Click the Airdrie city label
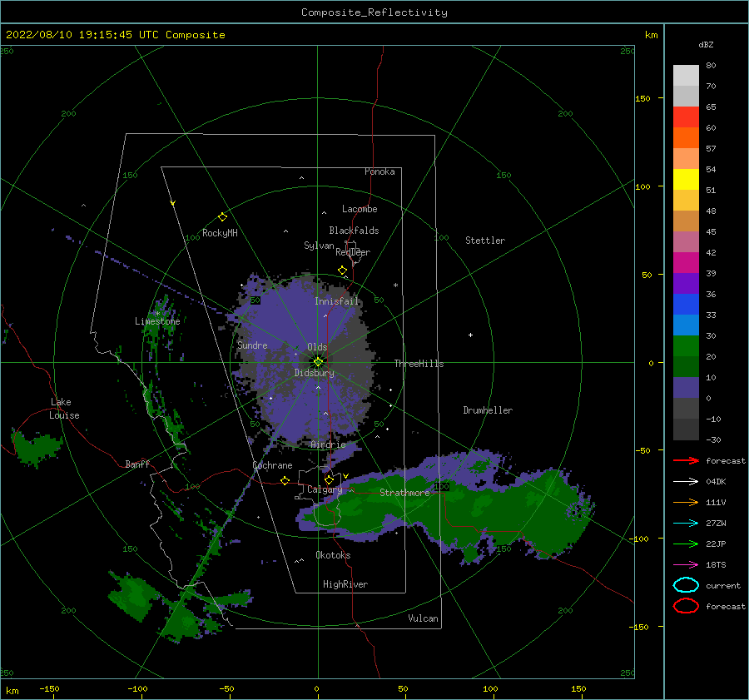 [x=328, y=444]
